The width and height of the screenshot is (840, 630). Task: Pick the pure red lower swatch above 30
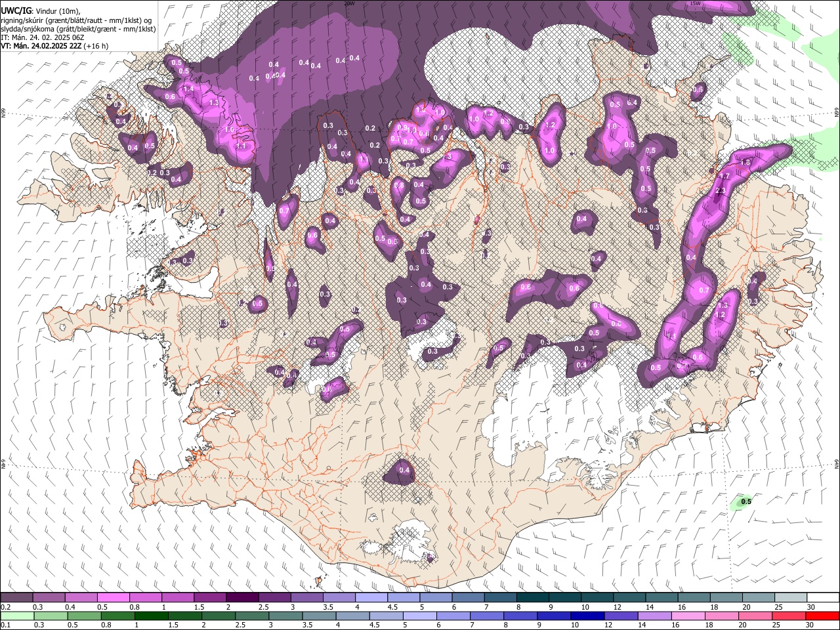tap(822, 616)
